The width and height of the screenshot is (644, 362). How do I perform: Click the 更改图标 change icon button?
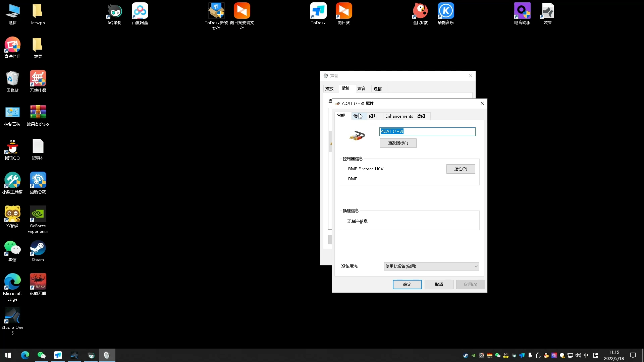click(398, 143)
